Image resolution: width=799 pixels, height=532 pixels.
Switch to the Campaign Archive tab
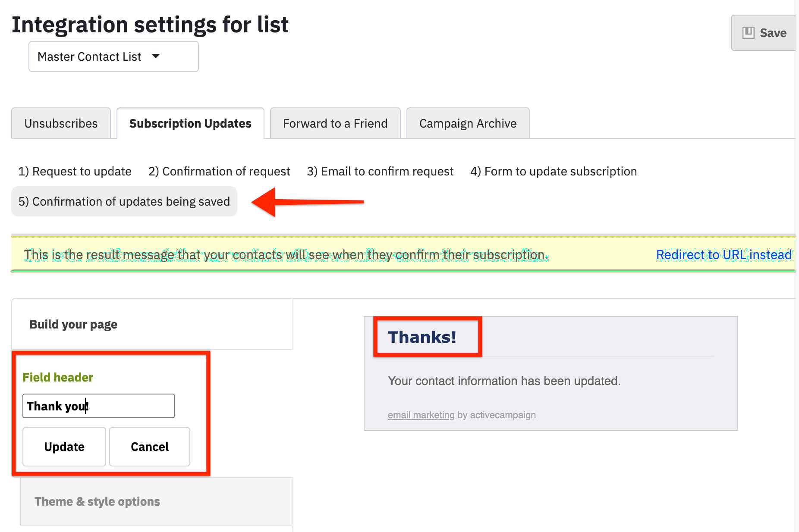468,124
